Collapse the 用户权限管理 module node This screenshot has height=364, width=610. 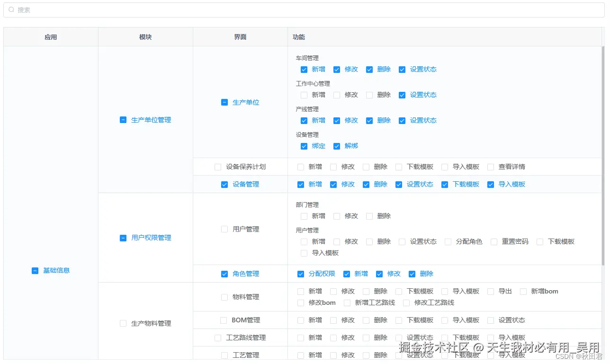click(123, 238)
